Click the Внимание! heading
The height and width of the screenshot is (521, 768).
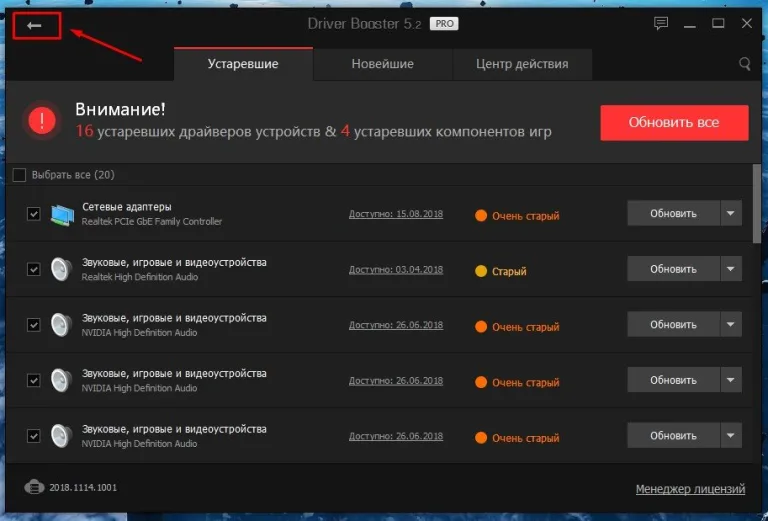coord(120,109)
